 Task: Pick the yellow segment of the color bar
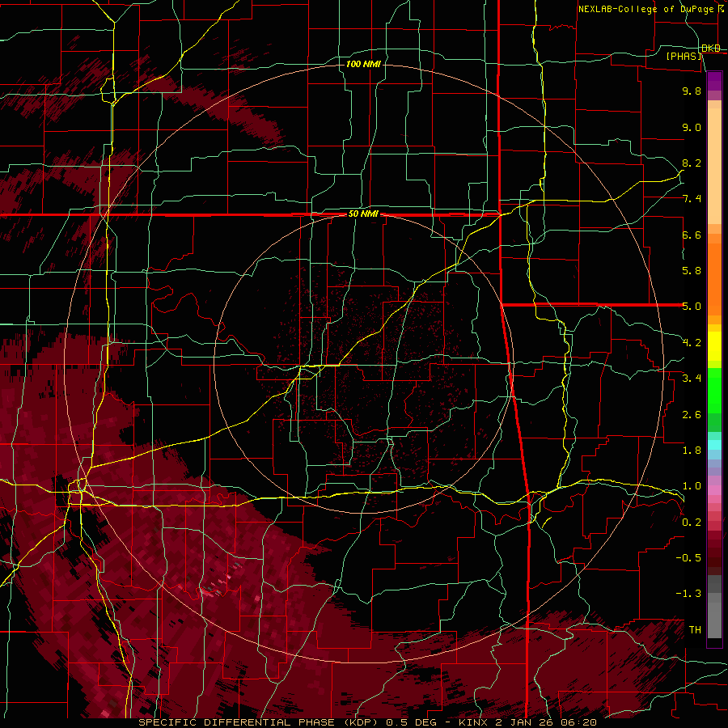714,346
